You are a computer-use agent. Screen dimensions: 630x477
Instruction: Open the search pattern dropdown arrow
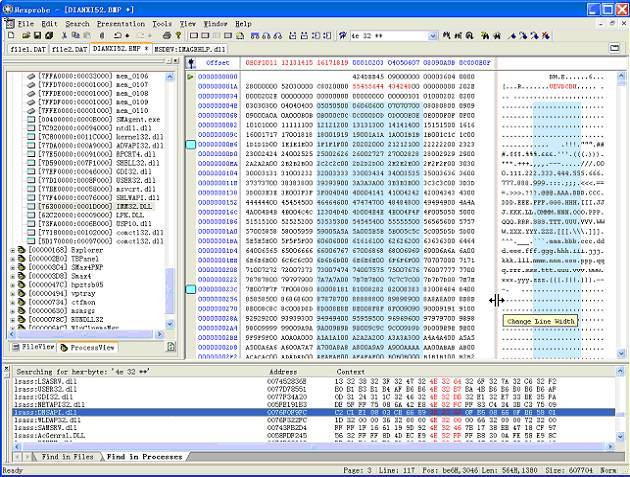tap(432, 36)
